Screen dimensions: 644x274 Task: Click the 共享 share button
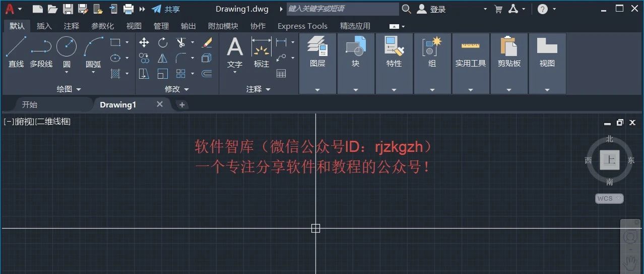coord(166,9)
